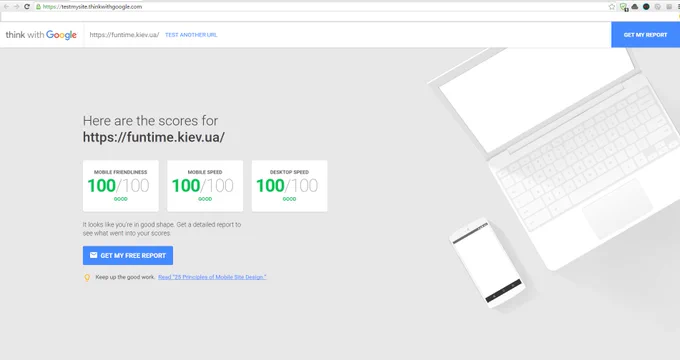Click the blue GET MY REPORT header button
The height and width of the screenshot is (360, 680).
(x=645, y=35)
